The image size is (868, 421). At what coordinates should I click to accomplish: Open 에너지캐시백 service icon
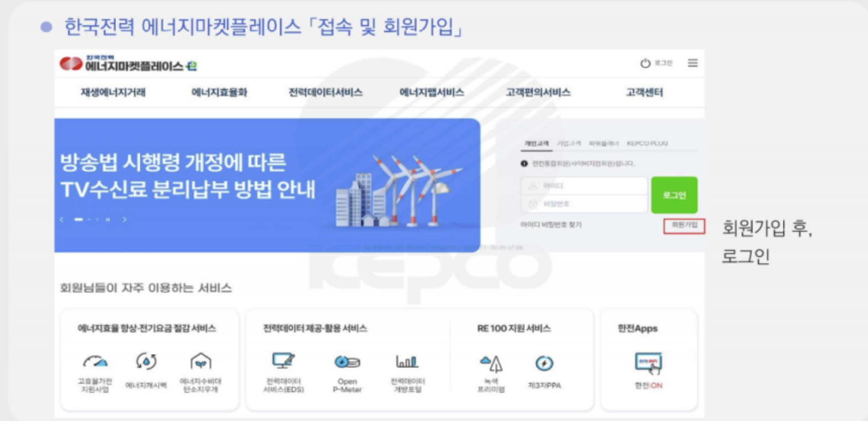pyautogui.click(x=146, y=371)
